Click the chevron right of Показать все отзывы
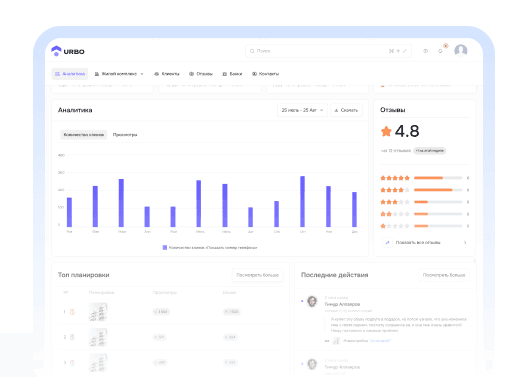 (465, 242)
